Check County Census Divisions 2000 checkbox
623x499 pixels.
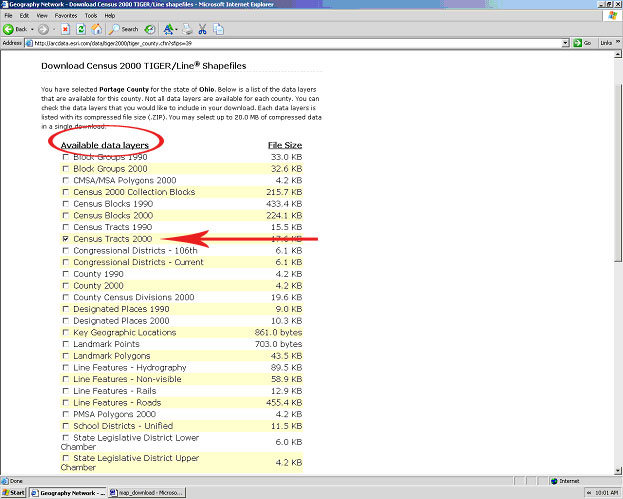tap(66, 297)
